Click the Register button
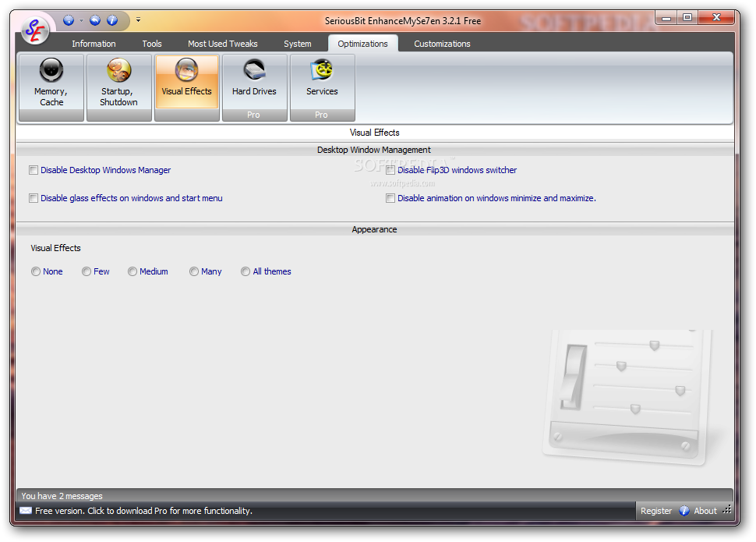756x542 pixels. pos(655,511)
